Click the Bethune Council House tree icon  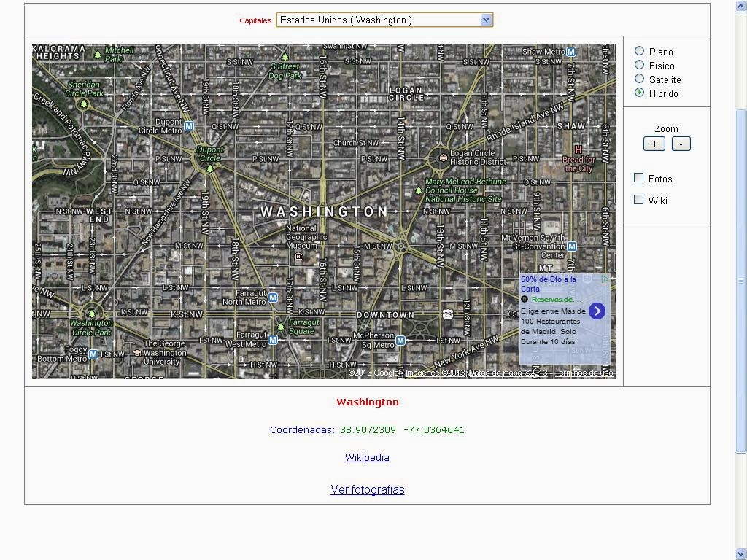418,190
